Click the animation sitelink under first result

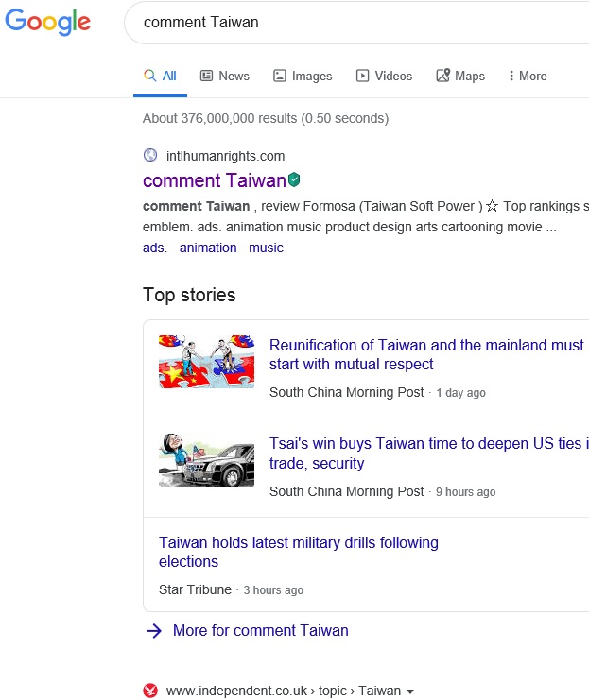point(208,248)
